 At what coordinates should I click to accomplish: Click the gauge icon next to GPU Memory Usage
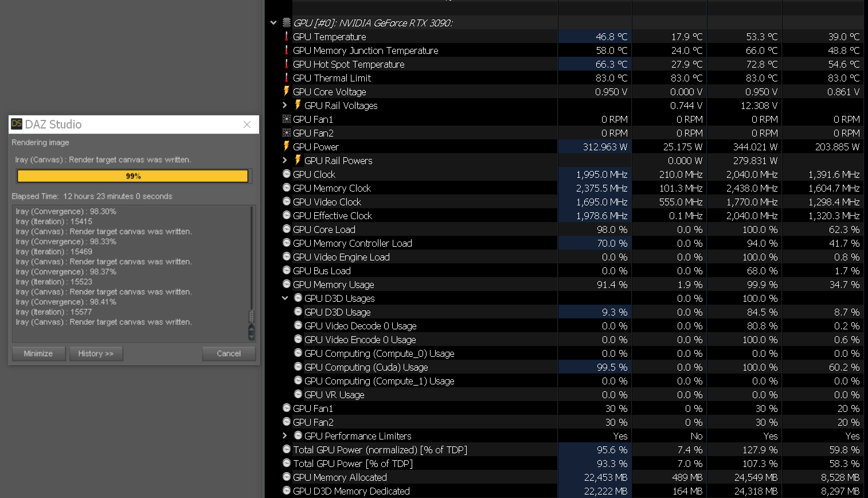pos(287,284)
